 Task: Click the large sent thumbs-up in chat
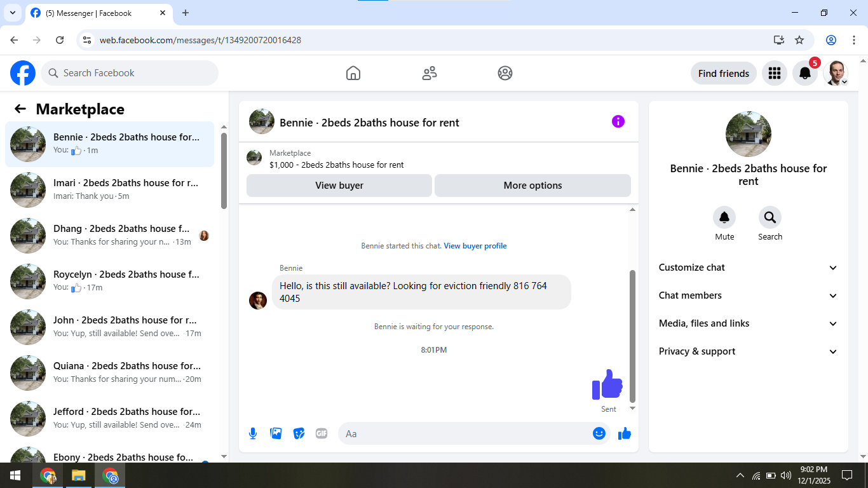coord(607,384)
